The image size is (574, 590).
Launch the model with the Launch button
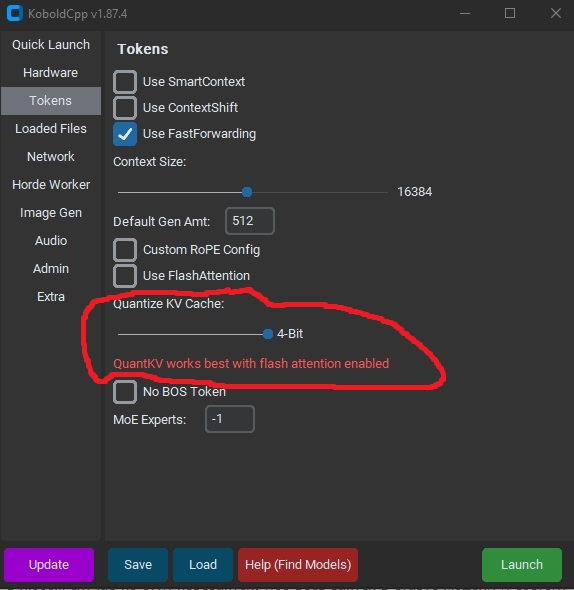pos(522,565)
